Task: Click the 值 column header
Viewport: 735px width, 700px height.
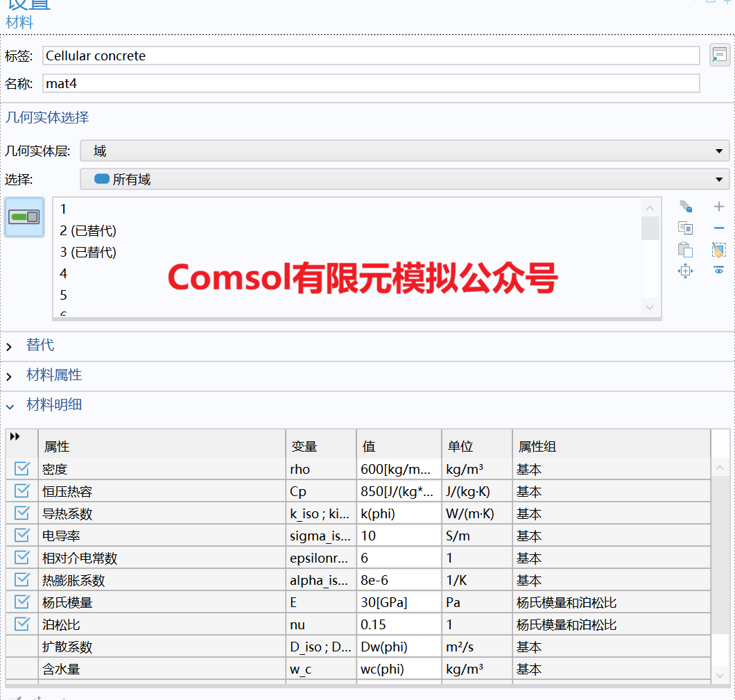Action: tap(399, 446)
